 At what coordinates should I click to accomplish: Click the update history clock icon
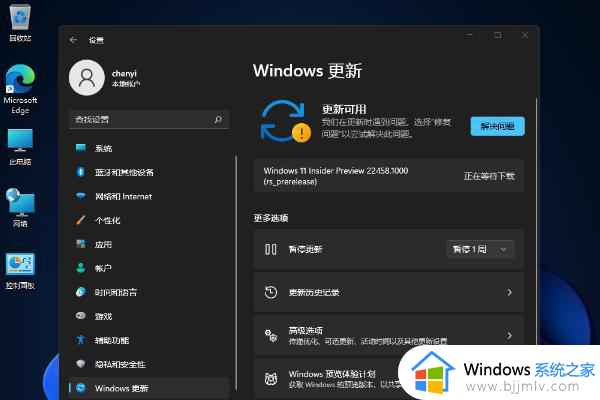tap(271, 292)
